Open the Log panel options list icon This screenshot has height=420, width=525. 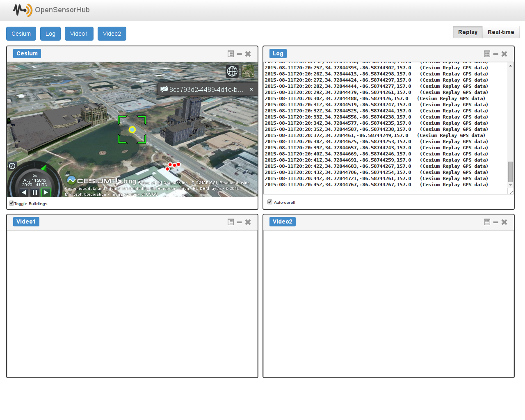(x=487, y=54)
